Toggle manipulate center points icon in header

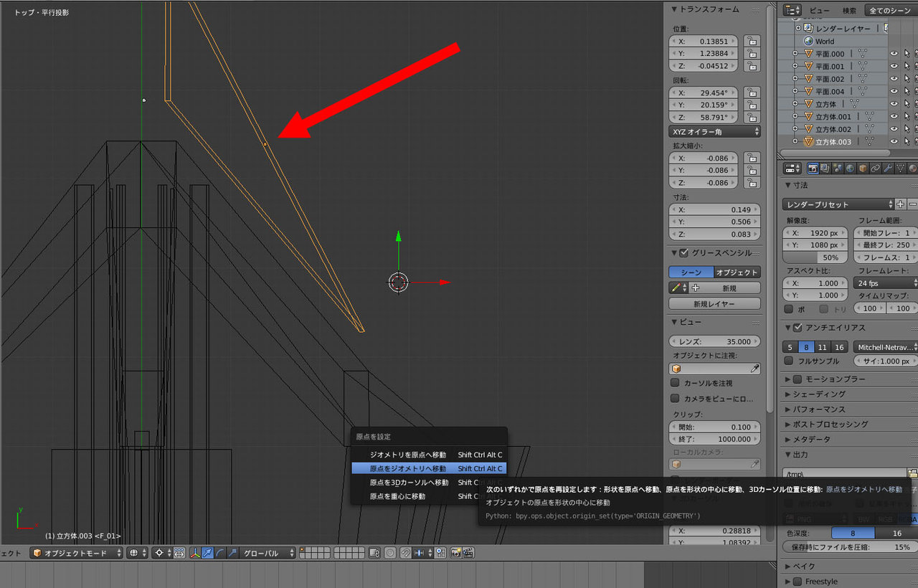(179, 553)
